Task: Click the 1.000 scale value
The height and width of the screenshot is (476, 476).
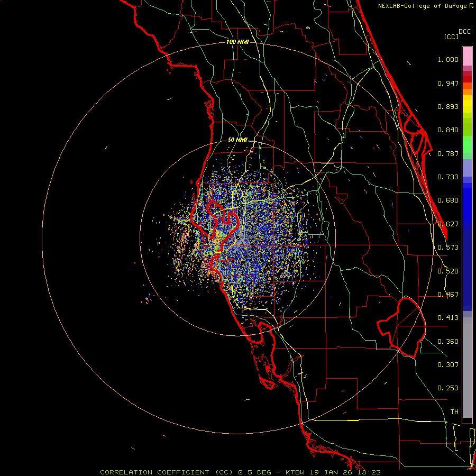Action: pyautogui.click(x=448, y=59)
